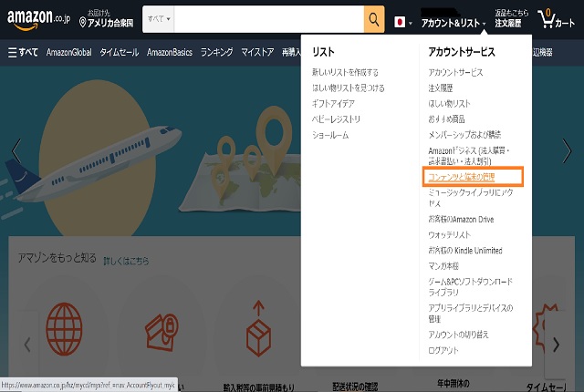
Task: Click 詳しくはこちら link
Action: [x=126, y=261]
